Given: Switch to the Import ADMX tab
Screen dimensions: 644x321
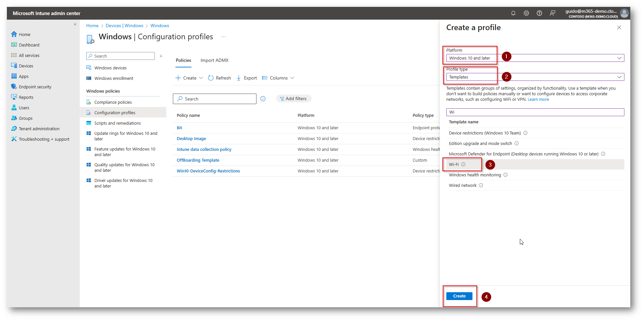Looking at the screenshot, I should tap(214, 60).
